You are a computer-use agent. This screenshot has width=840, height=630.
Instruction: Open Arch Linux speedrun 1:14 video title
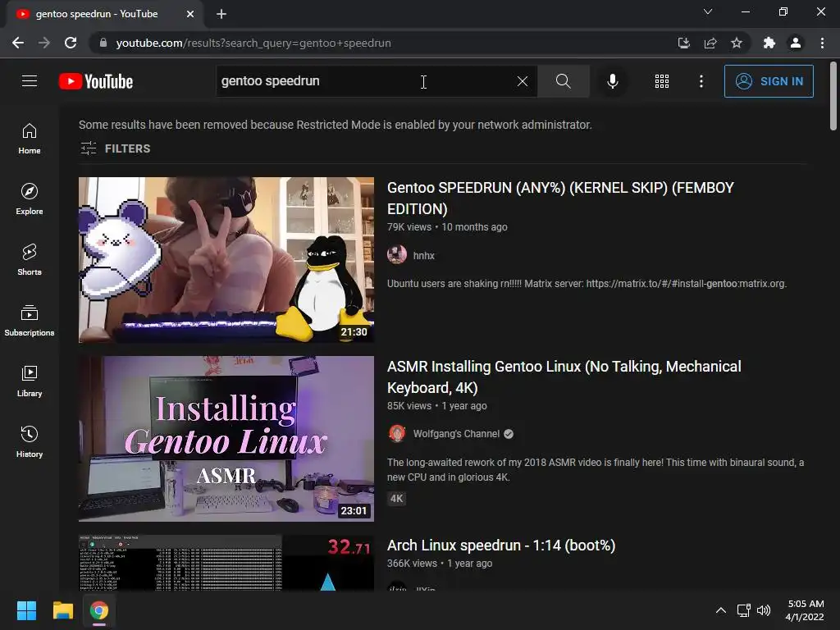pos(501,546)
